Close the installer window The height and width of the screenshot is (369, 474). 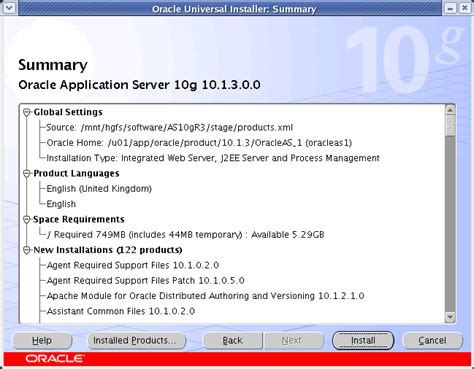[465, 8]
